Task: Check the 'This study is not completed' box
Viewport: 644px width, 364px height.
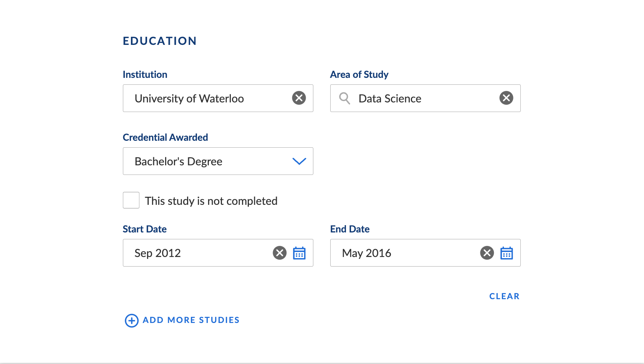Action: point(131,200)
